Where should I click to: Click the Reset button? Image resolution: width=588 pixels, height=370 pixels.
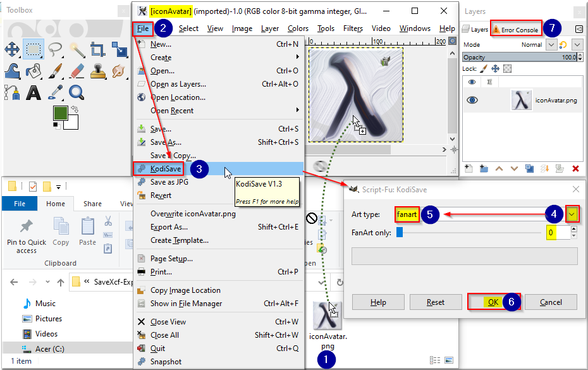pyautogui.click(x=436, y=302)
